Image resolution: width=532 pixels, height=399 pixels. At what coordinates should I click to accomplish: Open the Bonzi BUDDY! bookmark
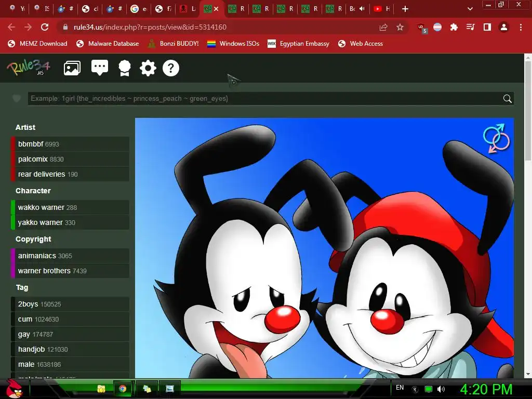tap(174, 44)
